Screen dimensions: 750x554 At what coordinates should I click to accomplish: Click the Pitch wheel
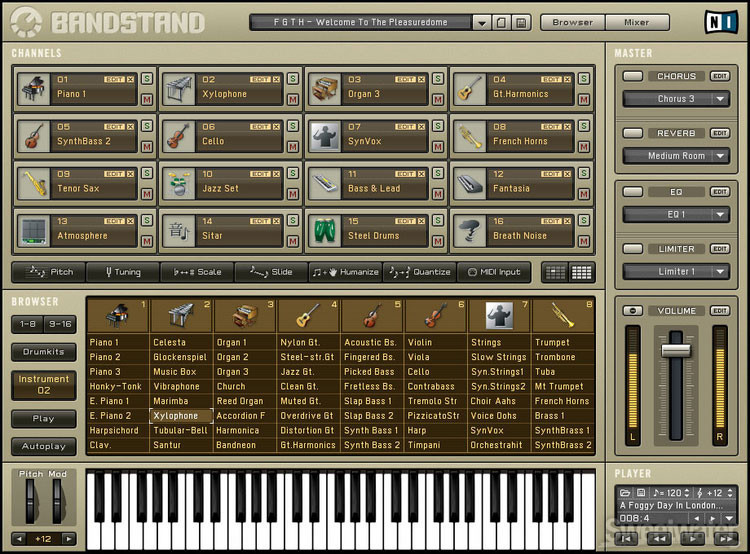(x=31, y=501)
